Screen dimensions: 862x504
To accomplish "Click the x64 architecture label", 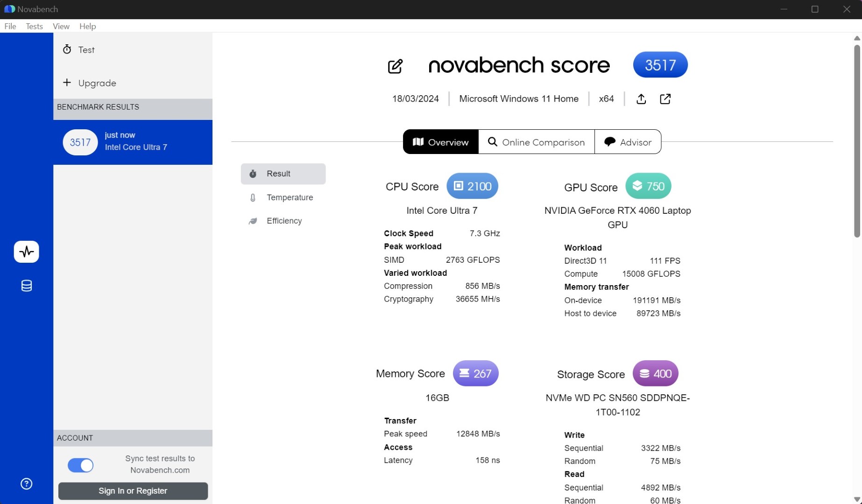I will click(606, 99).
